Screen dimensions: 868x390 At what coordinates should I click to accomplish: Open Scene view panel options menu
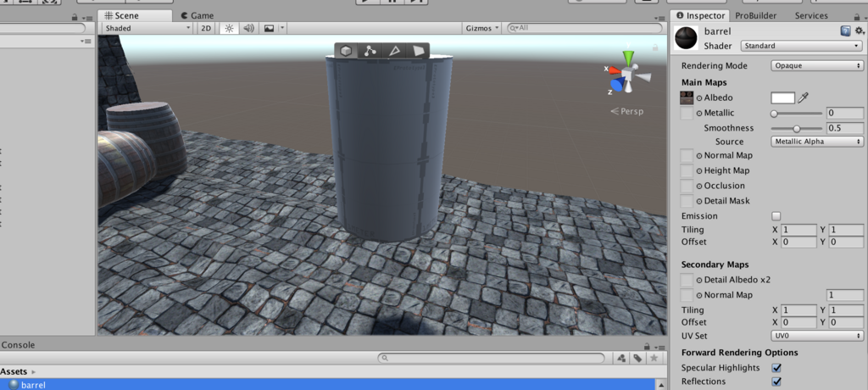[x=659, y=17]
